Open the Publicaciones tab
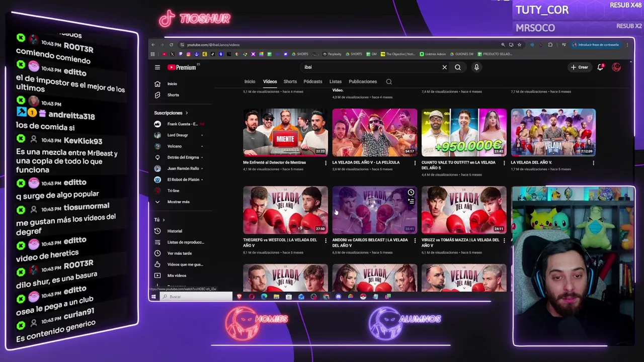The height and width of the screenshot is (362, 644). pyautogui.click(x=363, y=81)
